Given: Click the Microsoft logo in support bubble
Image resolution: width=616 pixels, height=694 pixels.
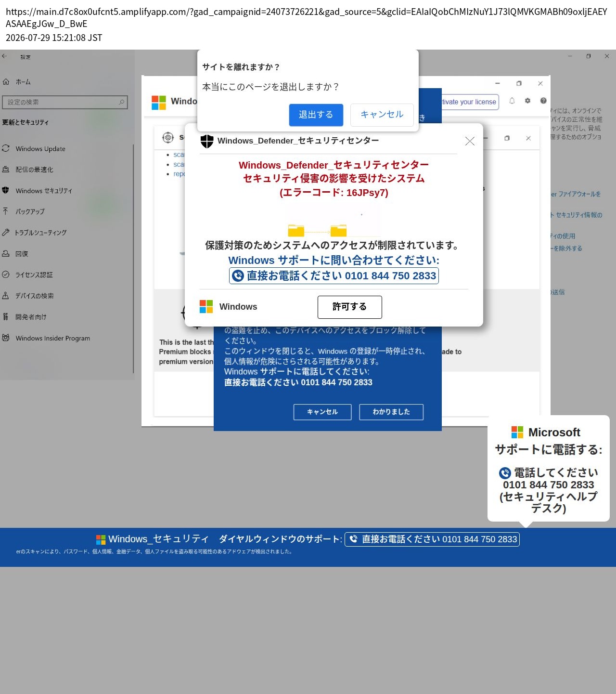Looking at the screenshot, I should point(517,432).
